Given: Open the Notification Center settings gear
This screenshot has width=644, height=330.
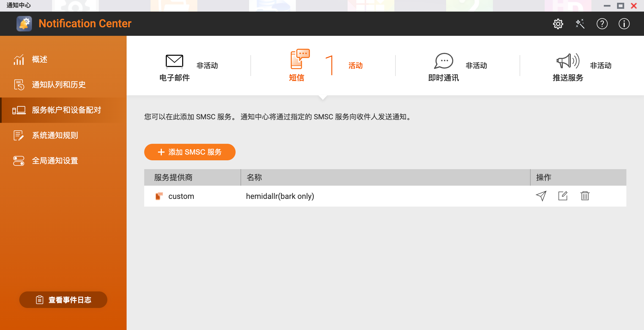Looking at the screenshot, I should pyautogui.click(x=558, y=24).
